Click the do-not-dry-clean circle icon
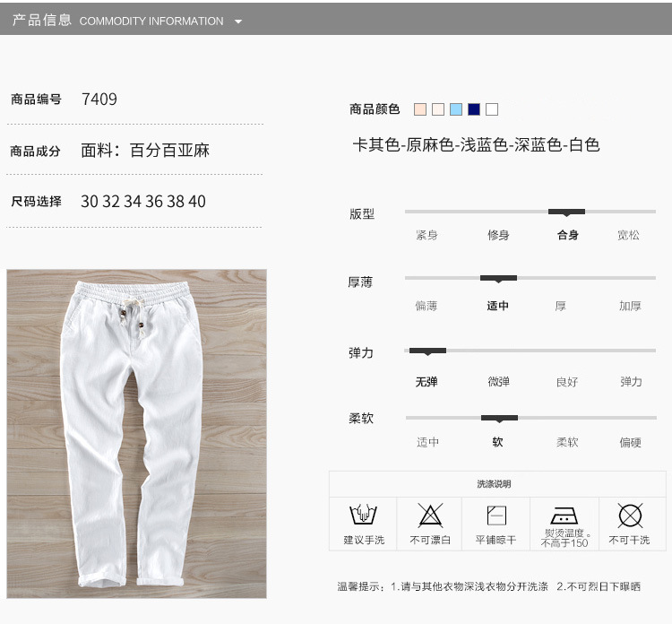The height and width of the screenshot is (624, 672). 630,515
